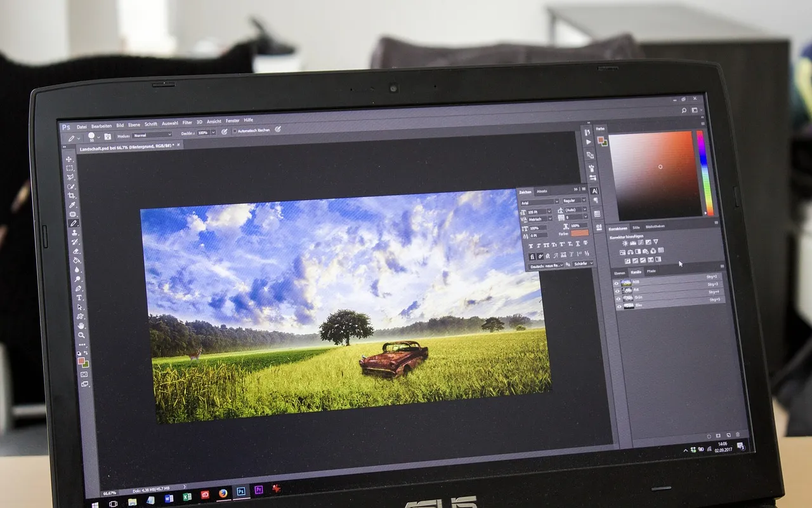Click the Actions play icon in dock
The image size is (812, 508).
pyautogui.click(x=589, y=142)
